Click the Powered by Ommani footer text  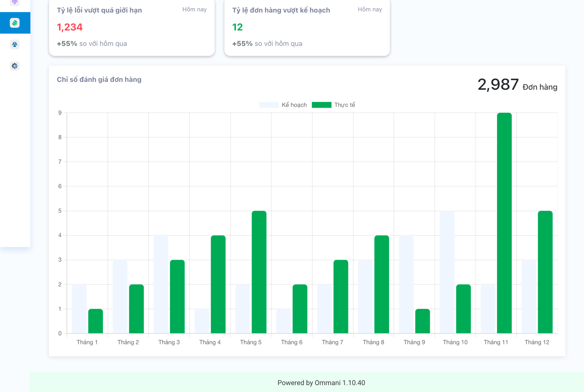click(321, 383)
